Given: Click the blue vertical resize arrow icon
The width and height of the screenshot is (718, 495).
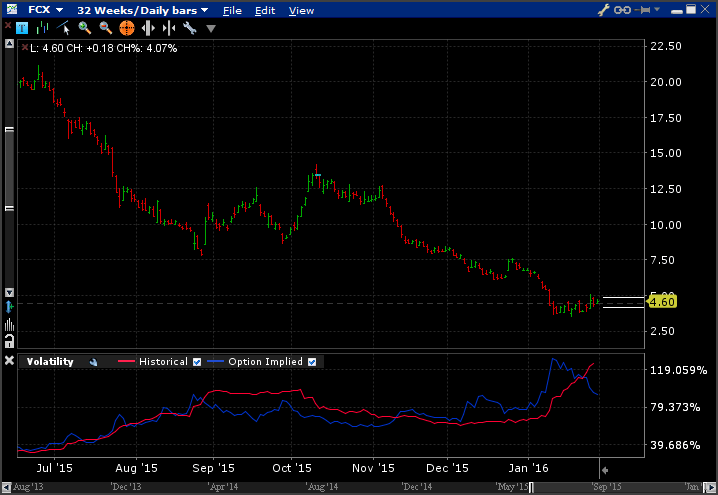Looking at the screenshot, I should tap(9, 307).
